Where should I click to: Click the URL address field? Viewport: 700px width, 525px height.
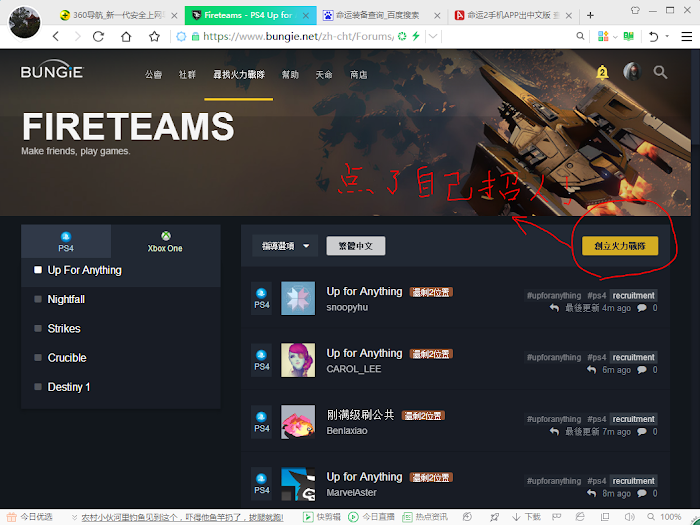coord(298,36)
